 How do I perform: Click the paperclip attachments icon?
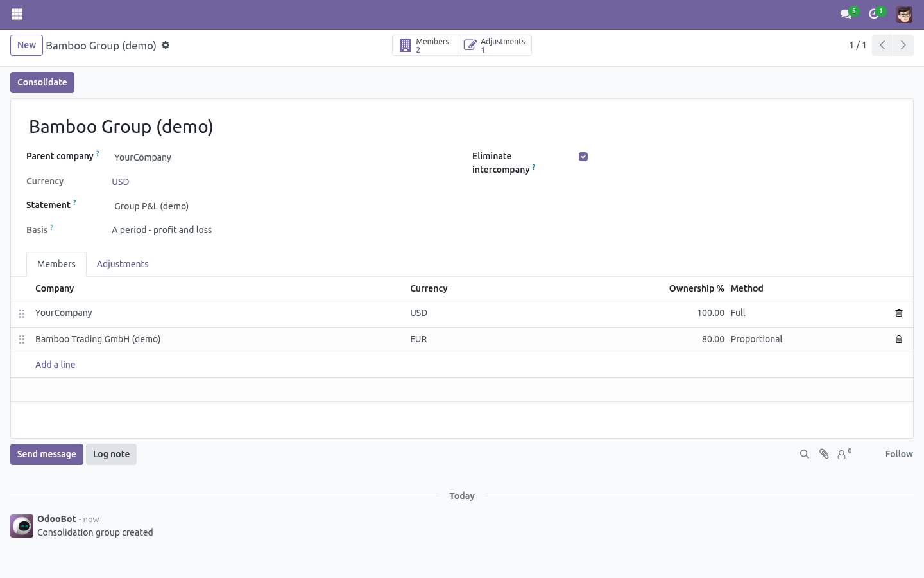(x=824, y=454)
